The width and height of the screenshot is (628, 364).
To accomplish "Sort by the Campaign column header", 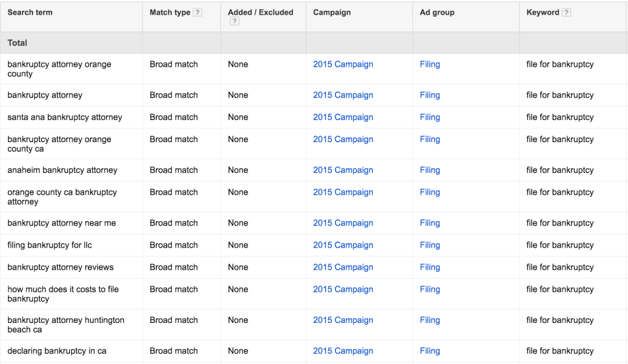I will pyautogui.click(x=332, y=12).
